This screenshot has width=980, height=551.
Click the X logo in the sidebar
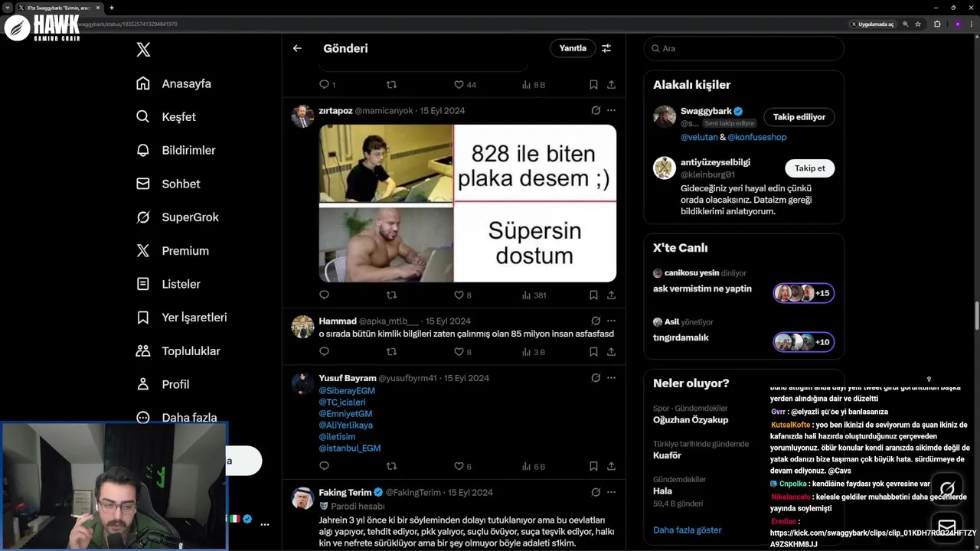tap(143, 50)
